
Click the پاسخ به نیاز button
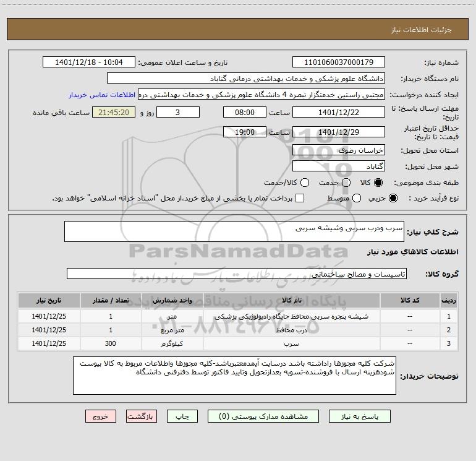coord(359,416)
